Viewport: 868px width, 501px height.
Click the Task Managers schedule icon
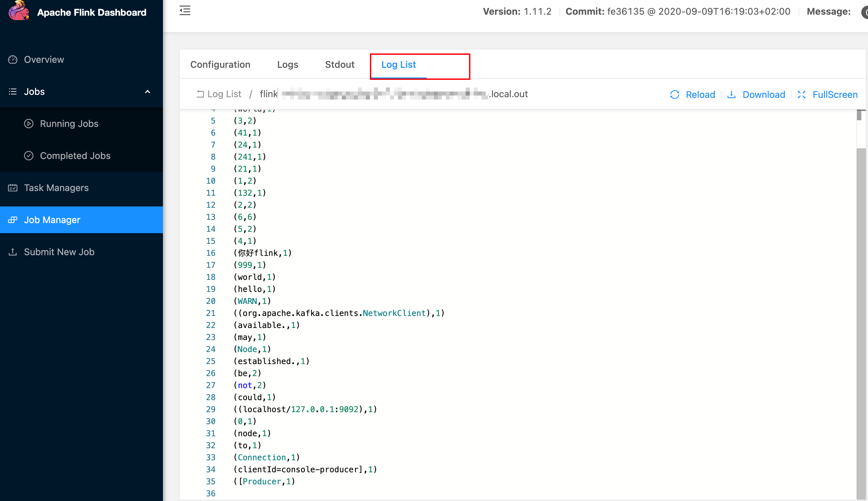[13, 187]
